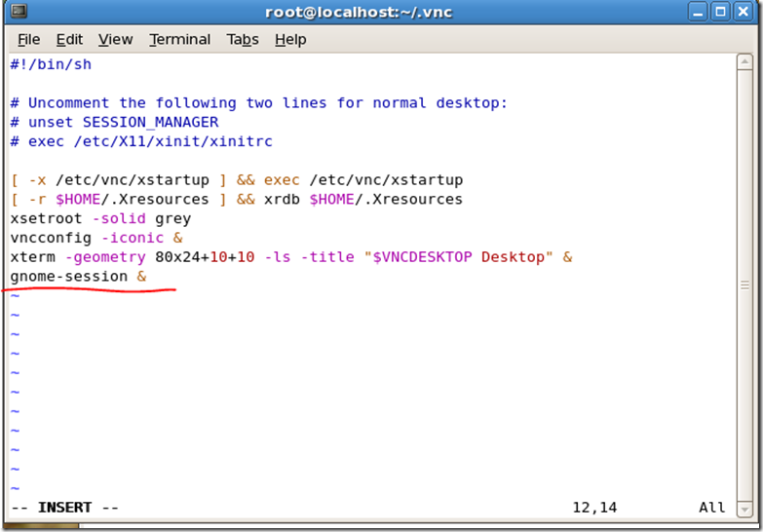
Task: Open the File menu
Action: (x=28, y=39)
